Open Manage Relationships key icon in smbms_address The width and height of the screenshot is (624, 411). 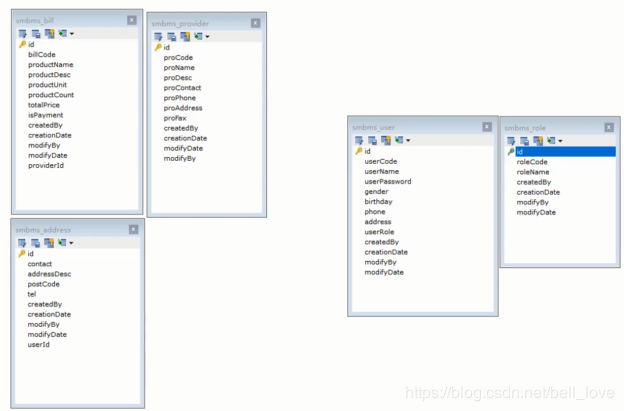[49, 243]
